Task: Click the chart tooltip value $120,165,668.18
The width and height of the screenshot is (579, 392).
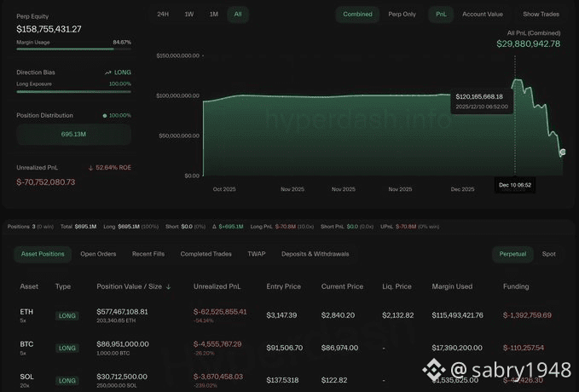Action: pos(479,96)
